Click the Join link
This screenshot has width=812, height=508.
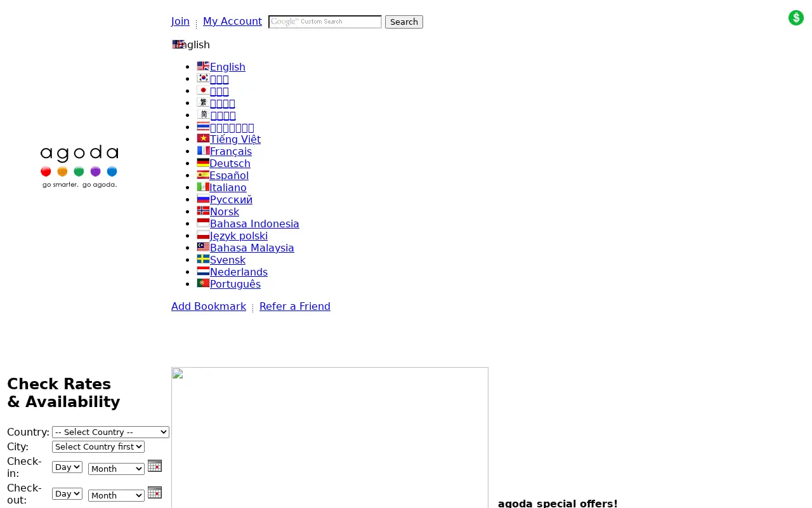point(180,21)
